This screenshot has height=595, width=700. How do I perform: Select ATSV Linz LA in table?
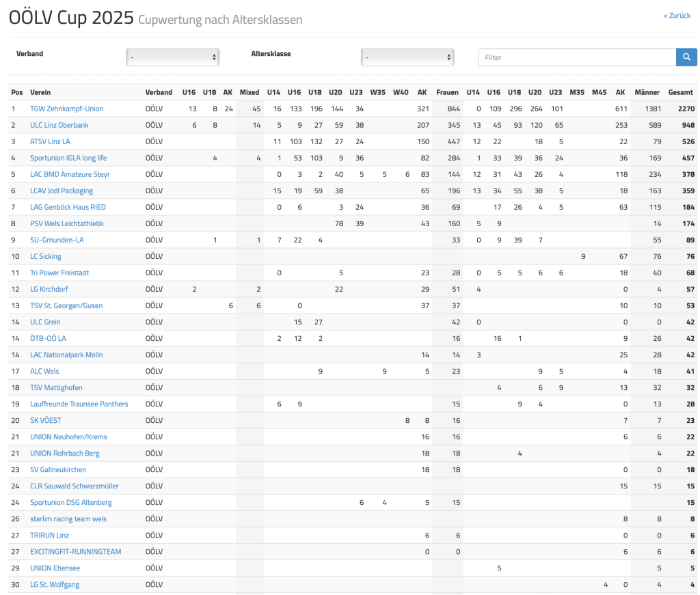[x=50, y=141]
